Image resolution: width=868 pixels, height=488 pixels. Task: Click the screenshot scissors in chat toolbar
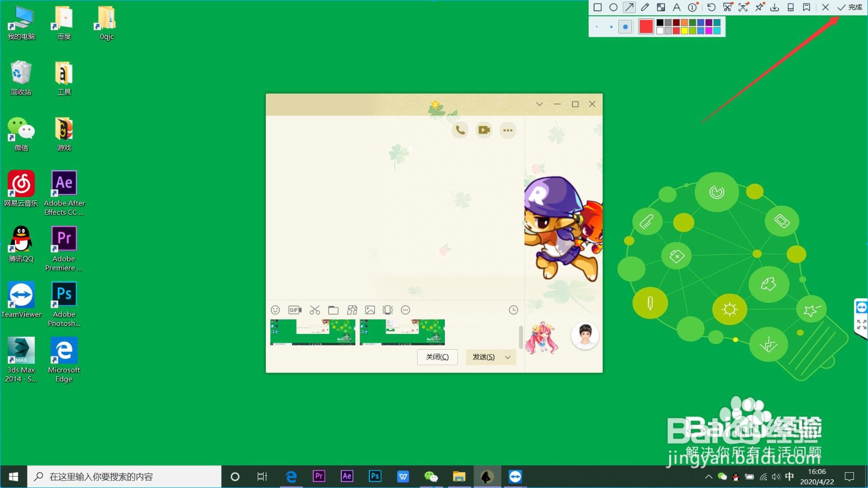pyautogui.click(x=315, y=310)
